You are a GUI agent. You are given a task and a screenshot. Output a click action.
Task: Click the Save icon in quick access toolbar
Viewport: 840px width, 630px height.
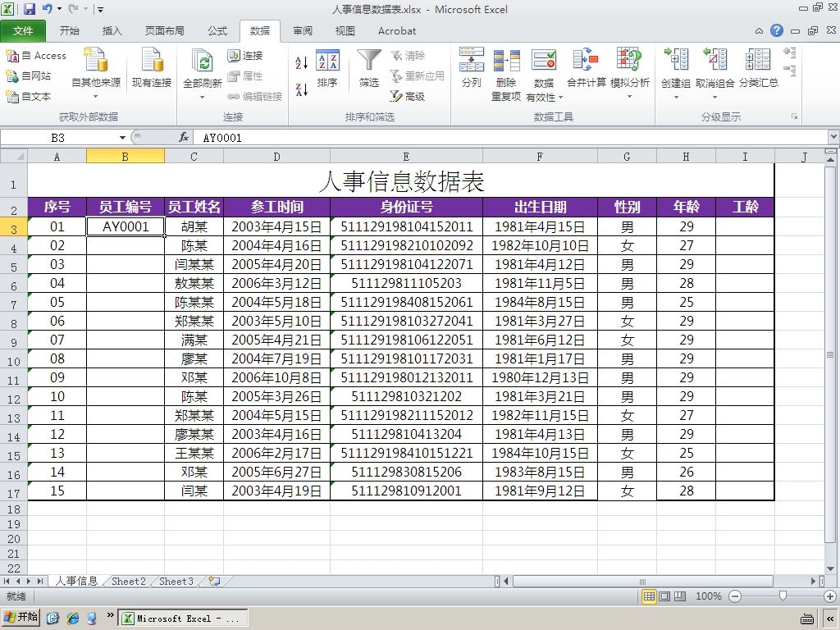(x=30, y=8)
